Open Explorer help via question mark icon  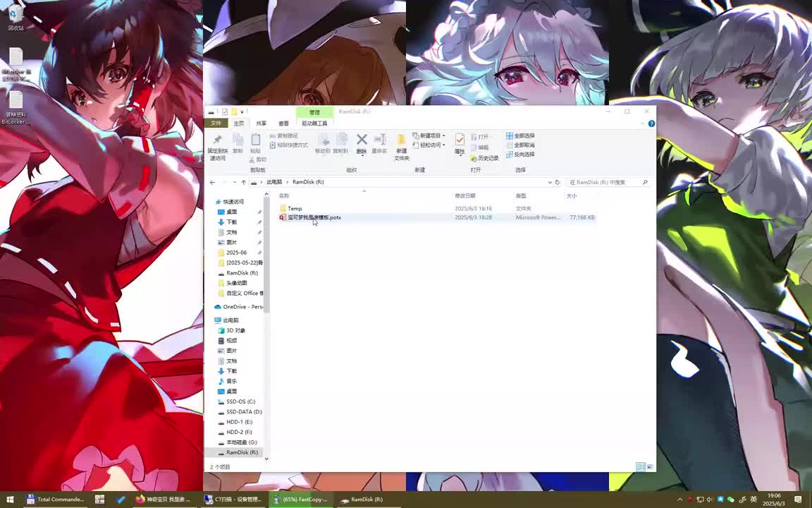tap(651, 123)
